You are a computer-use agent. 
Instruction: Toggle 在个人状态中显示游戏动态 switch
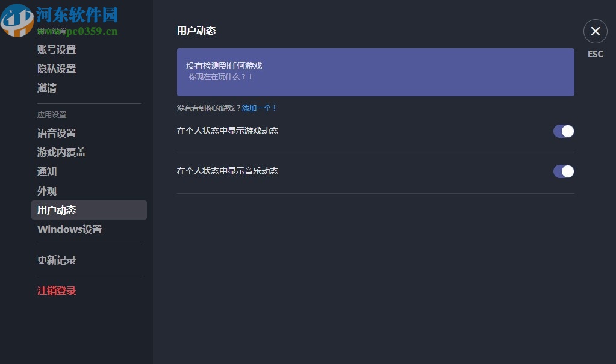pos(563,131)
